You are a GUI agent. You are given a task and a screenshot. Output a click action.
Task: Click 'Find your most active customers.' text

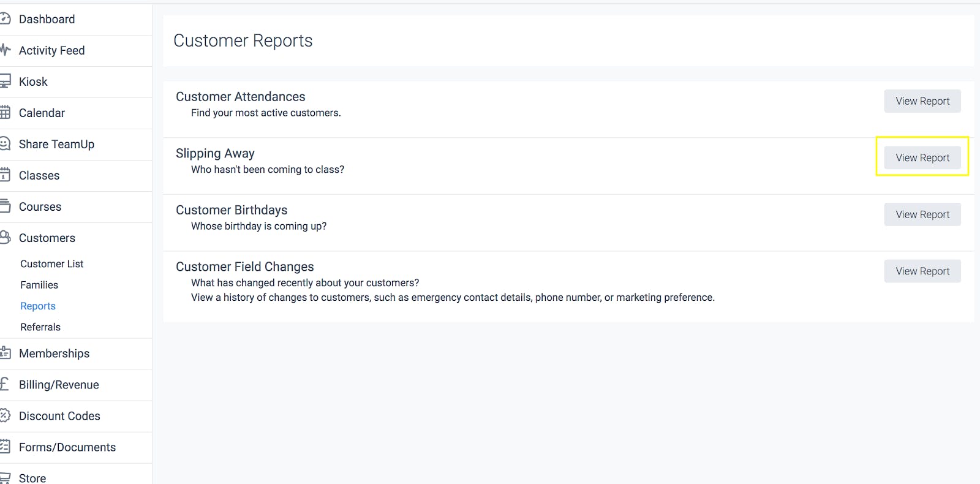266,113
